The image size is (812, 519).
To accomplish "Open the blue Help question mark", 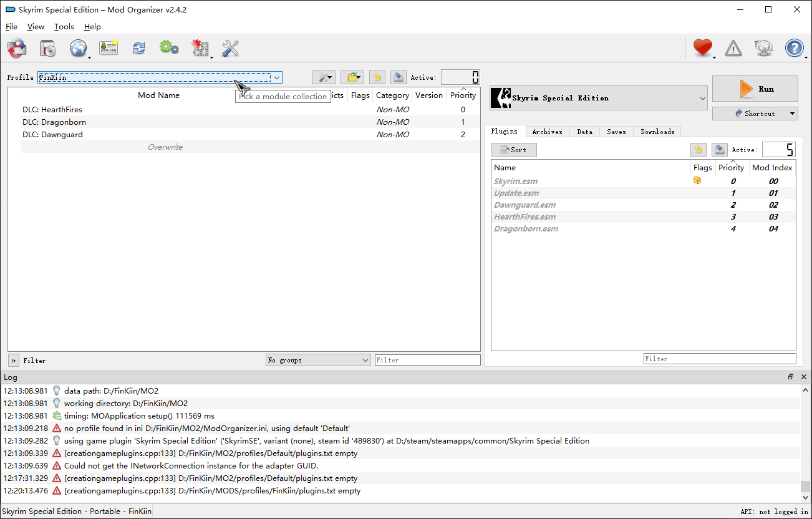I will (794, 48).
